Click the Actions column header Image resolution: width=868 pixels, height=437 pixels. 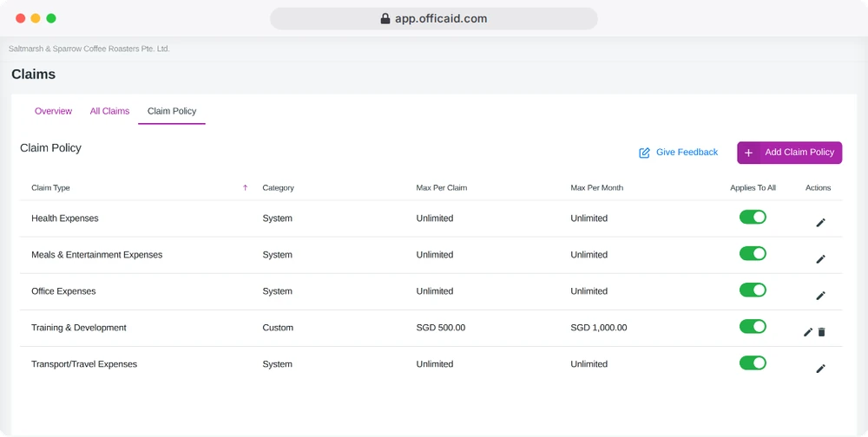pyautogui.click(x=819, y=187)
